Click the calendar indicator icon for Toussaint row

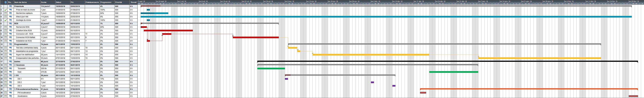point(5,69)
